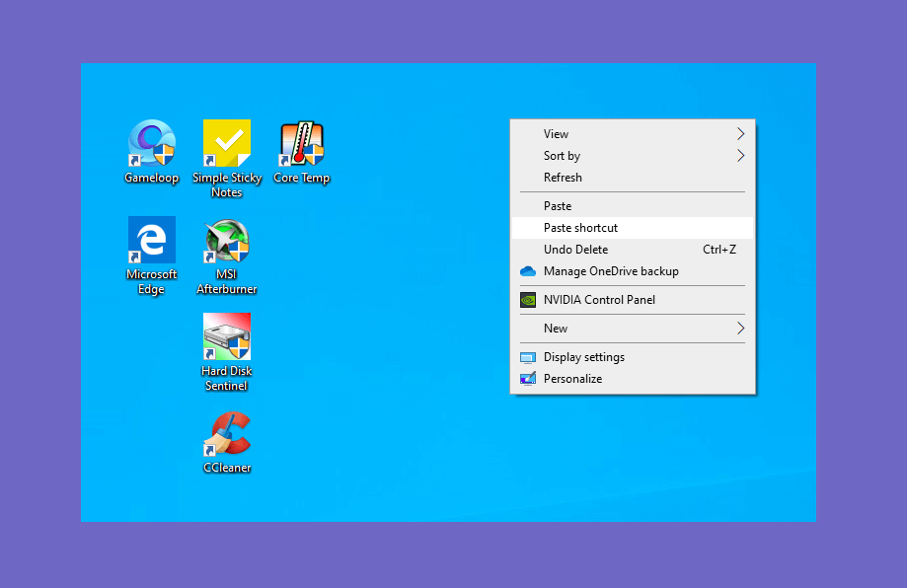Click the Gameloop icon label text

click(152, 178)
